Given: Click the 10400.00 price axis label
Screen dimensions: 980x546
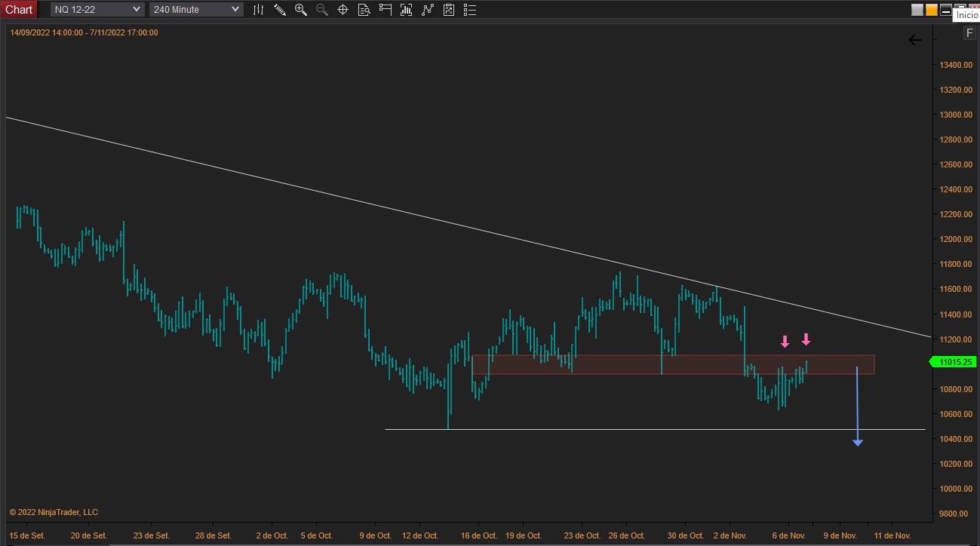Looking at the screenshot, I should 955,439.
